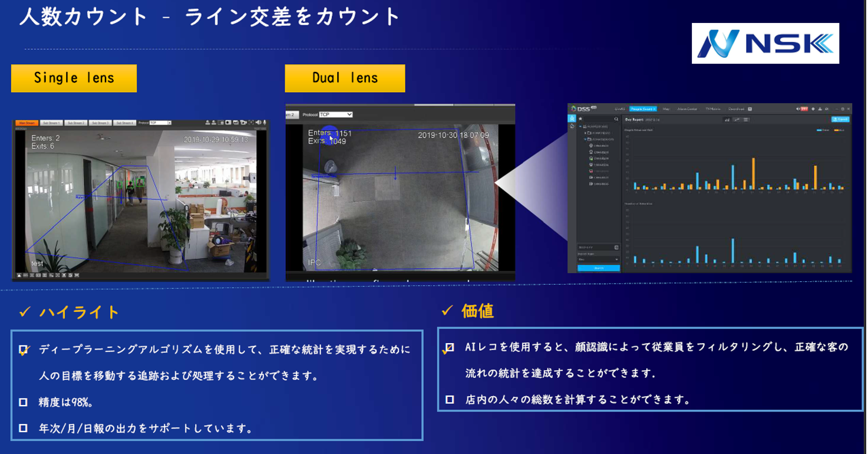Switch to the People Count tab in DSS

643,109
